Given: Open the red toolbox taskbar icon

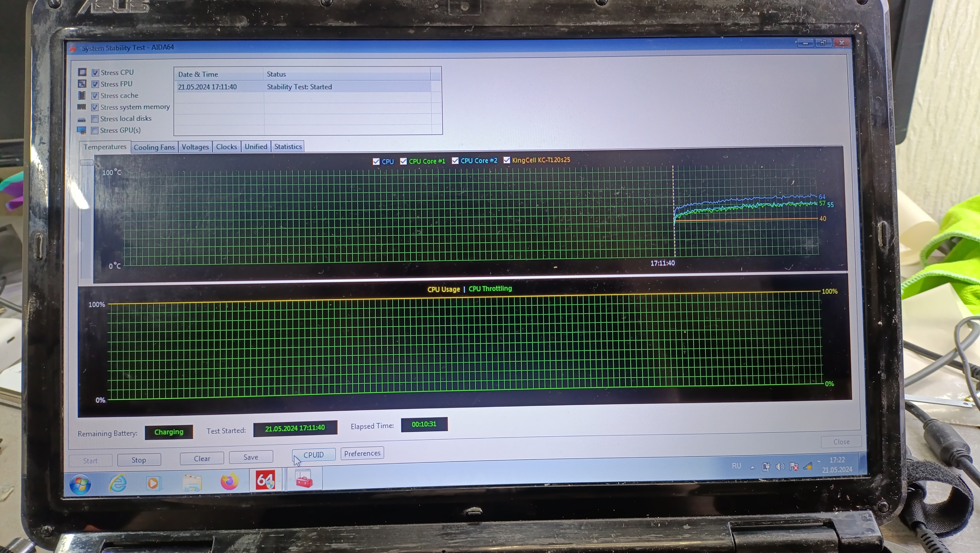Looking at the screenshot, I should pyautogui.click(x=304, y=479).
